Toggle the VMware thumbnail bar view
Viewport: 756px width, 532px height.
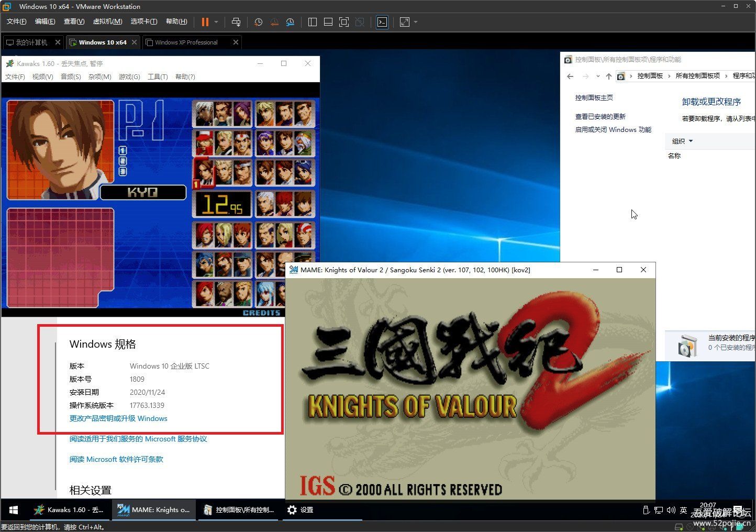328,22
